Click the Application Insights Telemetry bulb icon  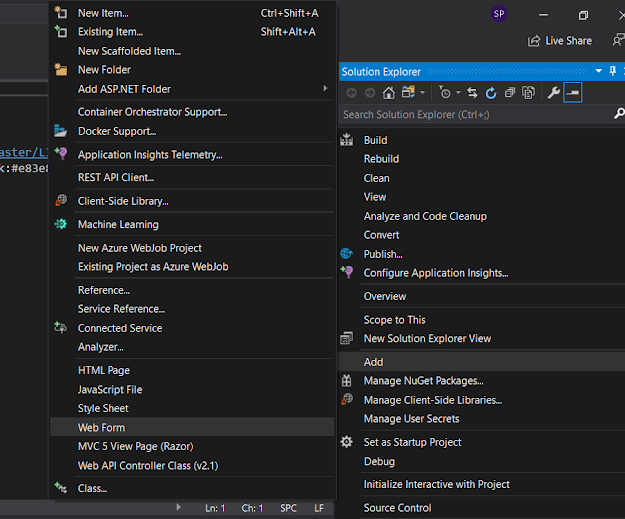(x=61, y=154)
